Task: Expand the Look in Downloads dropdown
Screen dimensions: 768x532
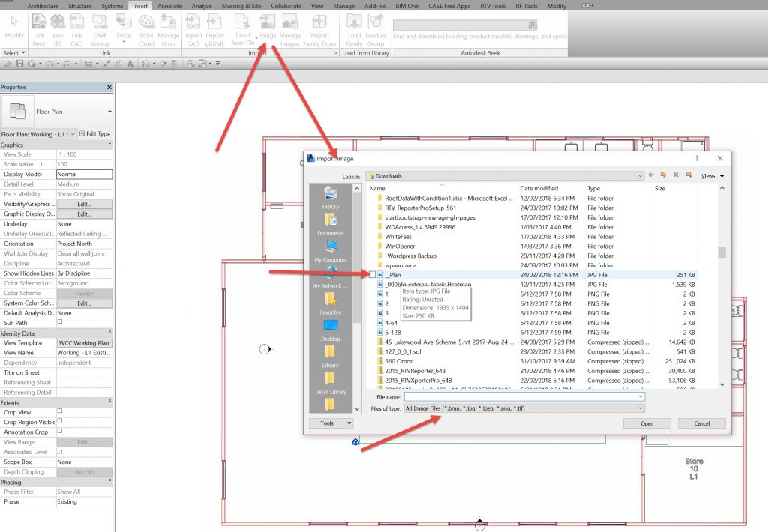Action: pyautogui.click(x=639, y=176)
